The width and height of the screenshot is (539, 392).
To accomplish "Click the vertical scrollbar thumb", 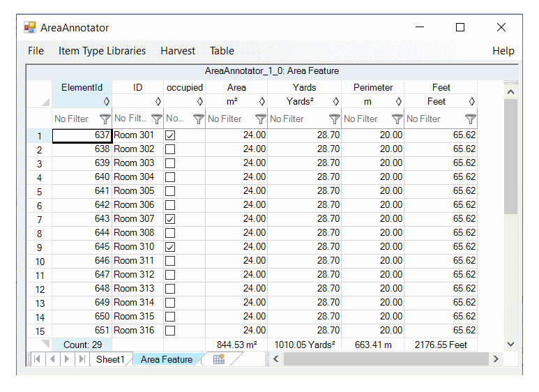I will coord(511,156).
